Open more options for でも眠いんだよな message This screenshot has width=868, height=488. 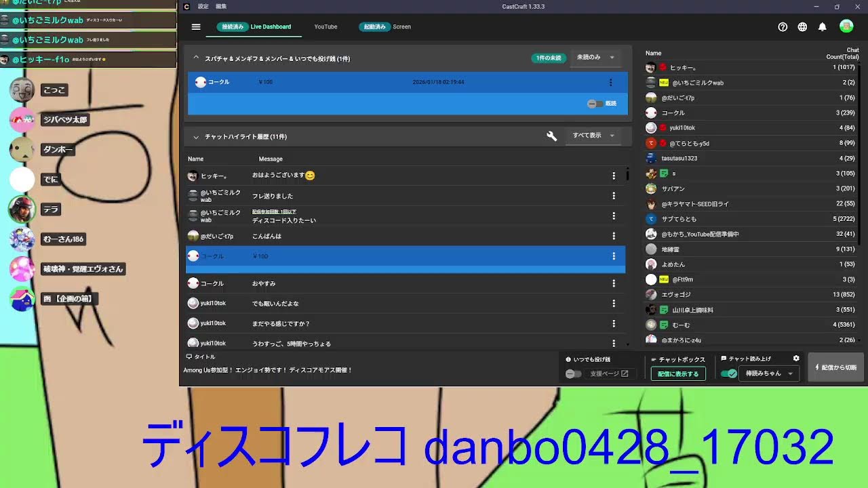click(614, 304)
